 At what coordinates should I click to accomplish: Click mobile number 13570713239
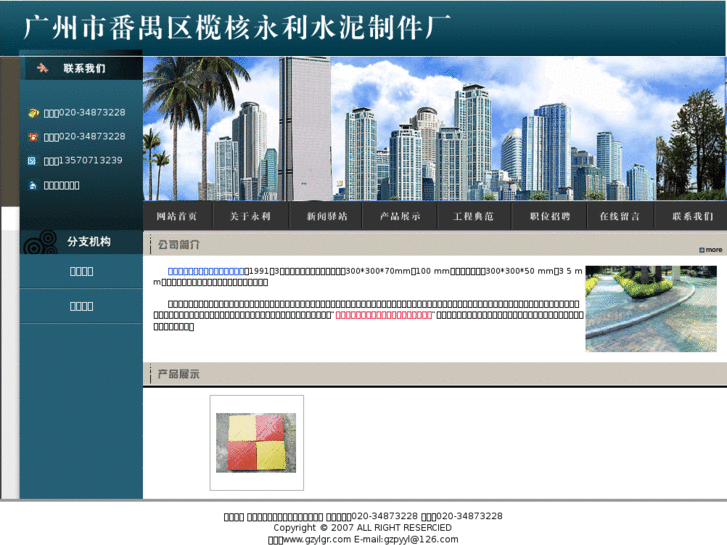[91, 160]
